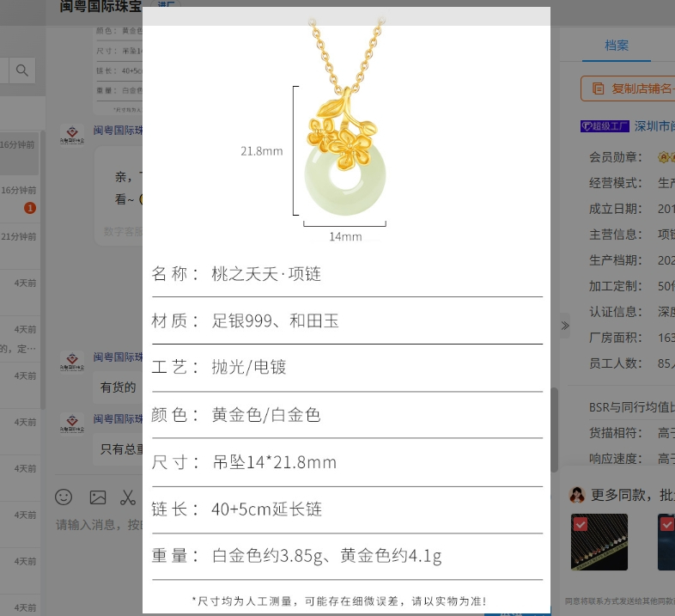
Task: Switch to the 档案 tab
Action: [x=616, y=46]
